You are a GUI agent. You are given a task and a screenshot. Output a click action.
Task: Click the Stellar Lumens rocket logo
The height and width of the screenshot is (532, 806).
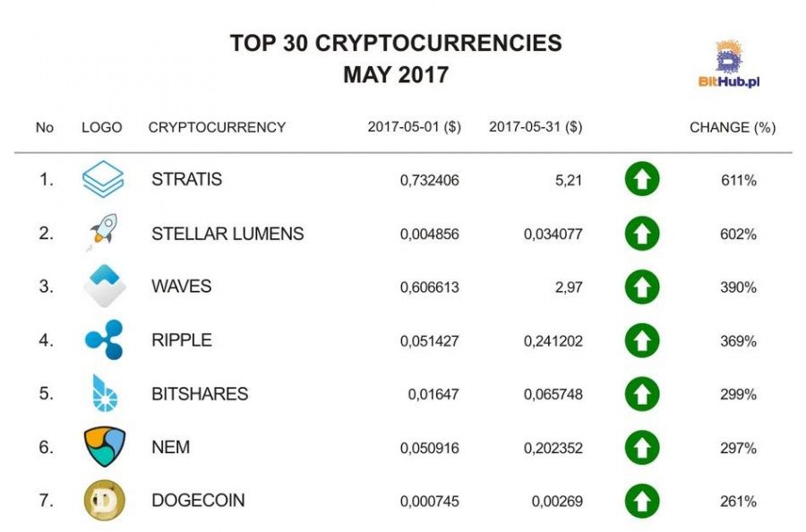pos(103,231)
